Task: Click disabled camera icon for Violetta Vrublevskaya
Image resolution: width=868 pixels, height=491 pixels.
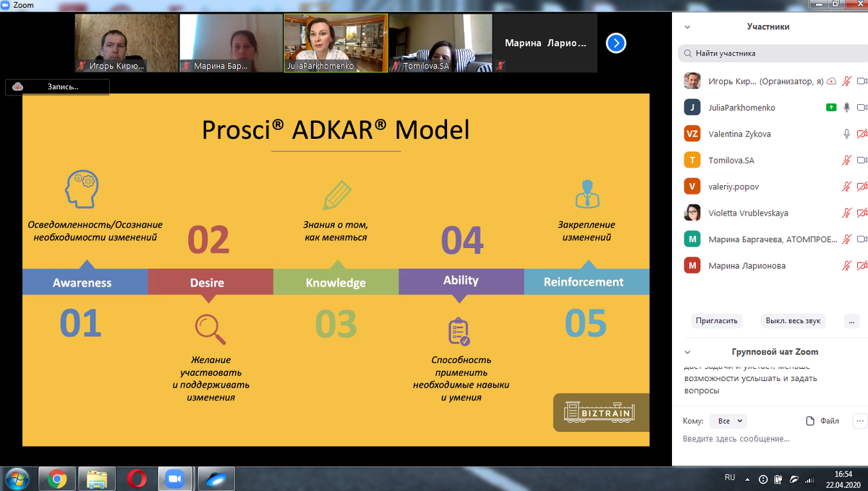Action: 861,213
